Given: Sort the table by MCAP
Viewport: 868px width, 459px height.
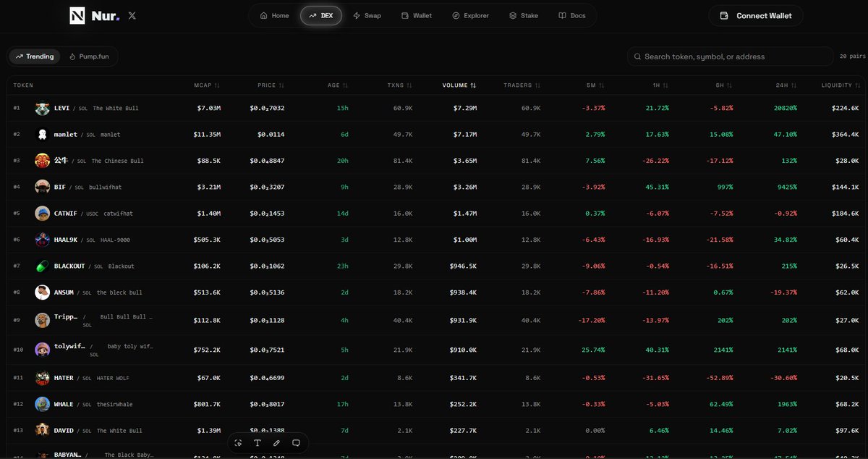Looking at the screenshot, I should [x=207, y=85].
